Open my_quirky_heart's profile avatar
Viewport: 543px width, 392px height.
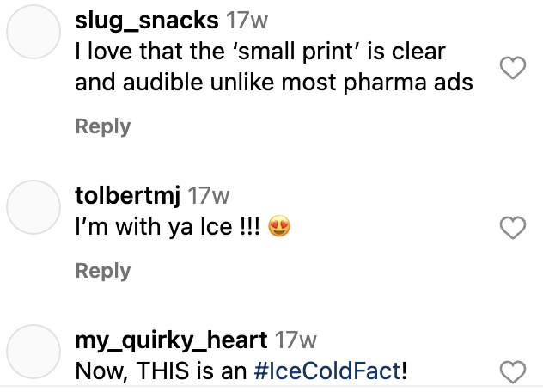tap(34, 352)
